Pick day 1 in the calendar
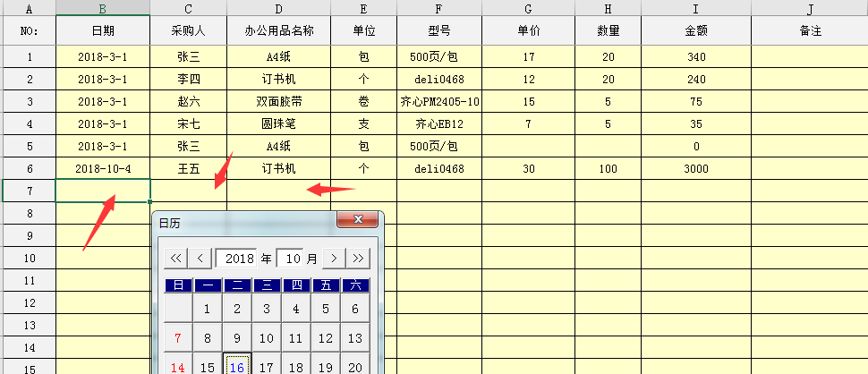The image size is (868, 374). tap(208, 309)
